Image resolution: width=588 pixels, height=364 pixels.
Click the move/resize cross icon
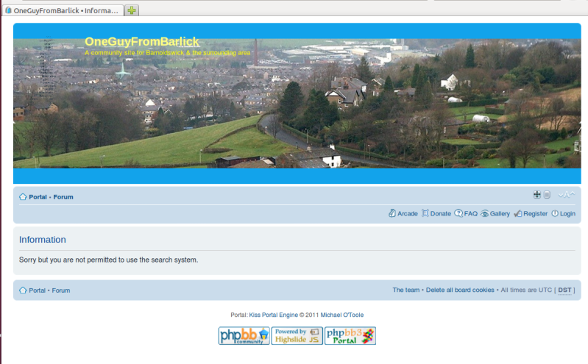[537, 195]
